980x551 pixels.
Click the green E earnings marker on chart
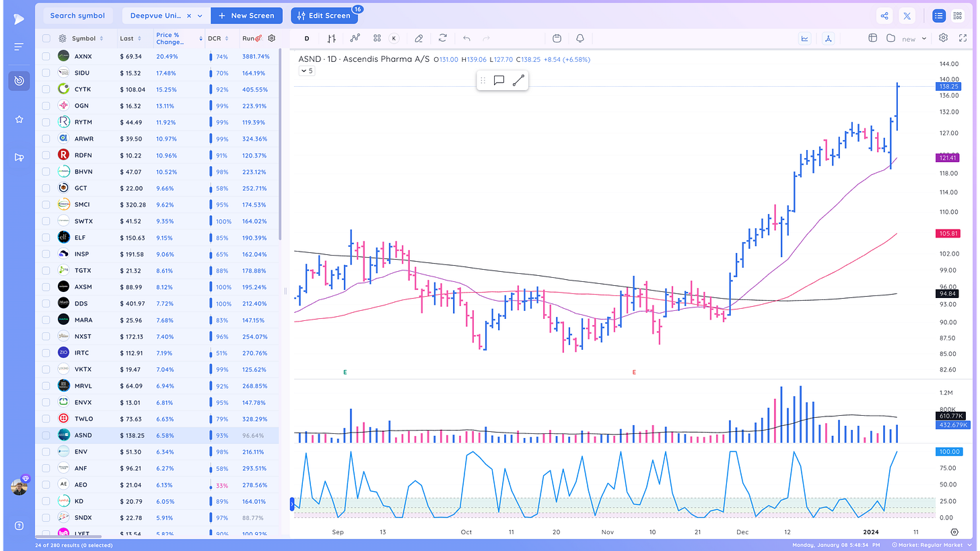click(345, 371)
